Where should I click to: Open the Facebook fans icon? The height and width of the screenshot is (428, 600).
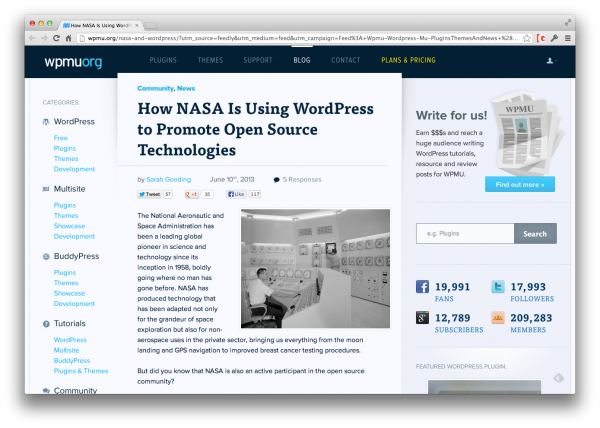[x=422, y=286]
